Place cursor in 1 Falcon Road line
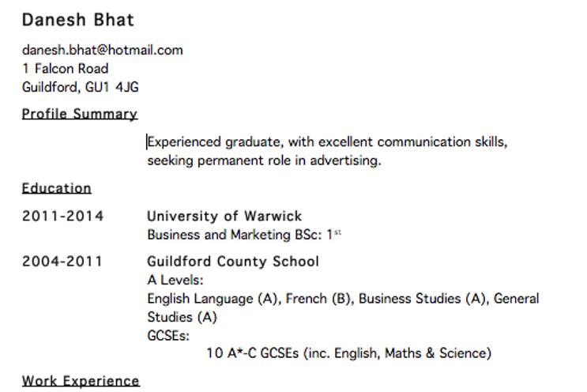The height and width of the screenshot is (392, 587). click(66, 69)
